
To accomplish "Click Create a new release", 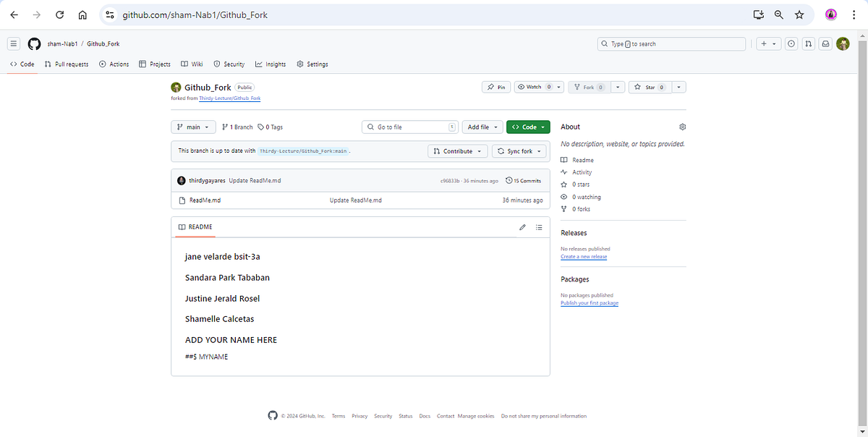I will point(583,256).
